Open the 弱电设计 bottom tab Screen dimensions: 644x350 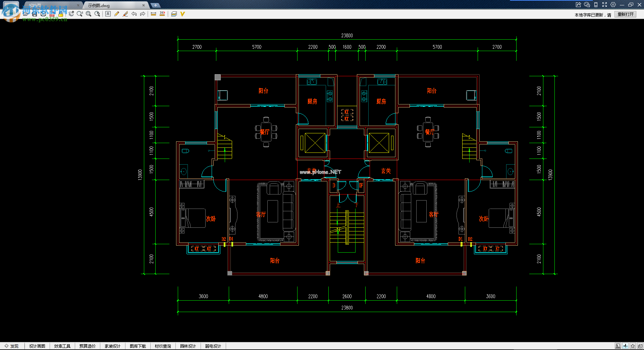pos(213,346)
